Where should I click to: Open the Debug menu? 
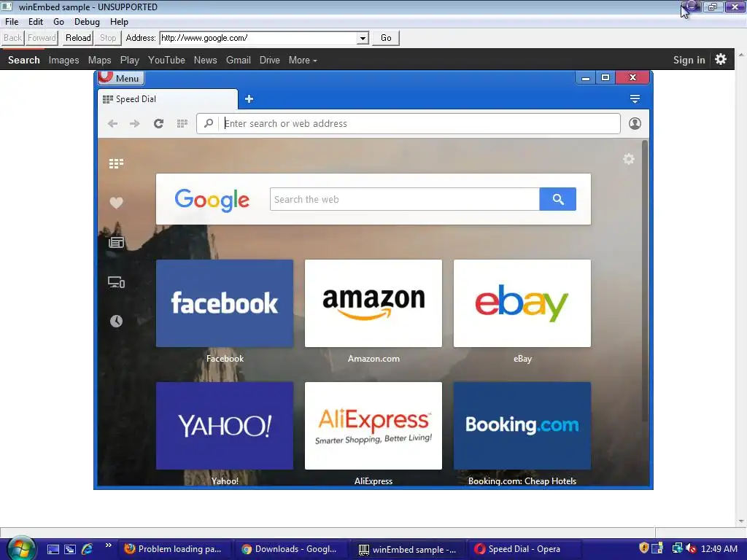87,22
